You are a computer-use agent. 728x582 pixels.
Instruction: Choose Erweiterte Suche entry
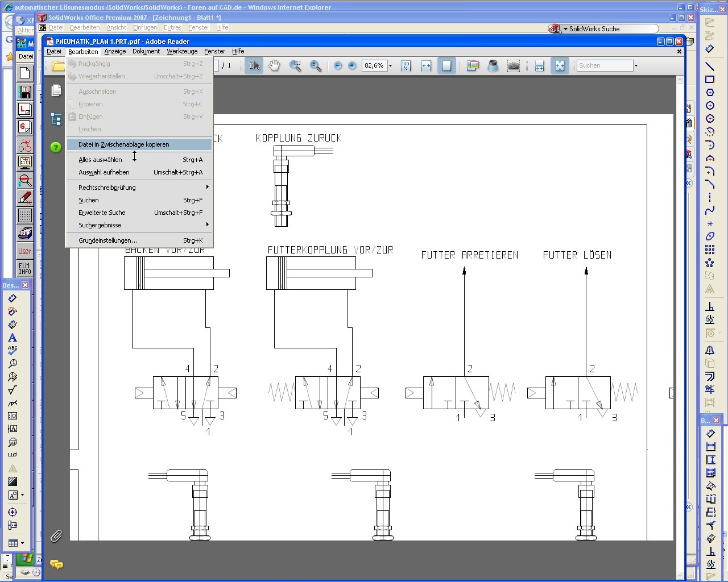pos(139,213)
